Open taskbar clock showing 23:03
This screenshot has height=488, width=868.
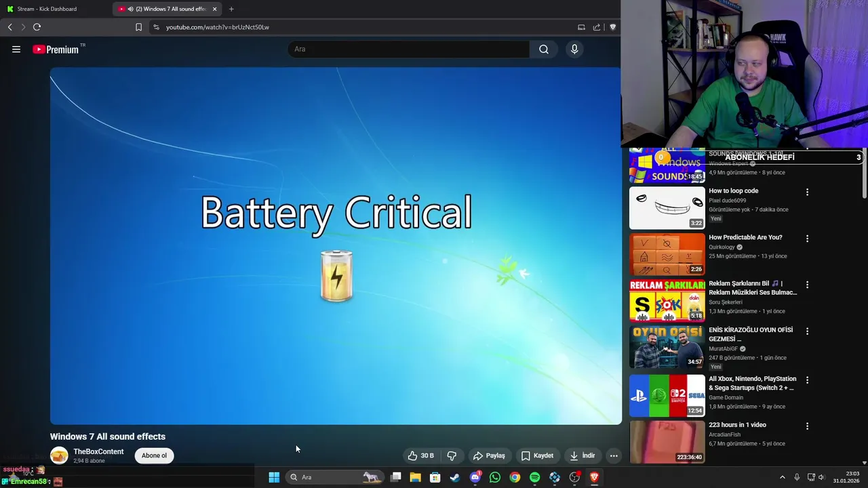click(x=846, y=477)
